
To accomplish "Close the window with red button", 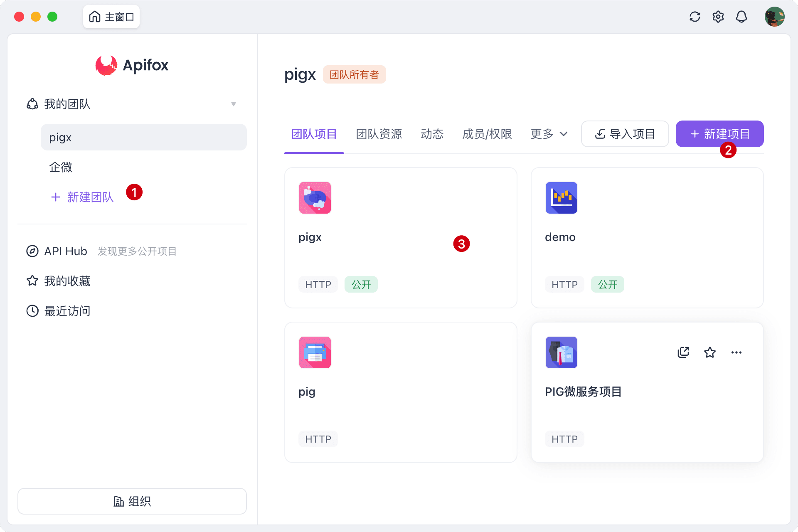I will pyautogui.click(x=19, y=17).
